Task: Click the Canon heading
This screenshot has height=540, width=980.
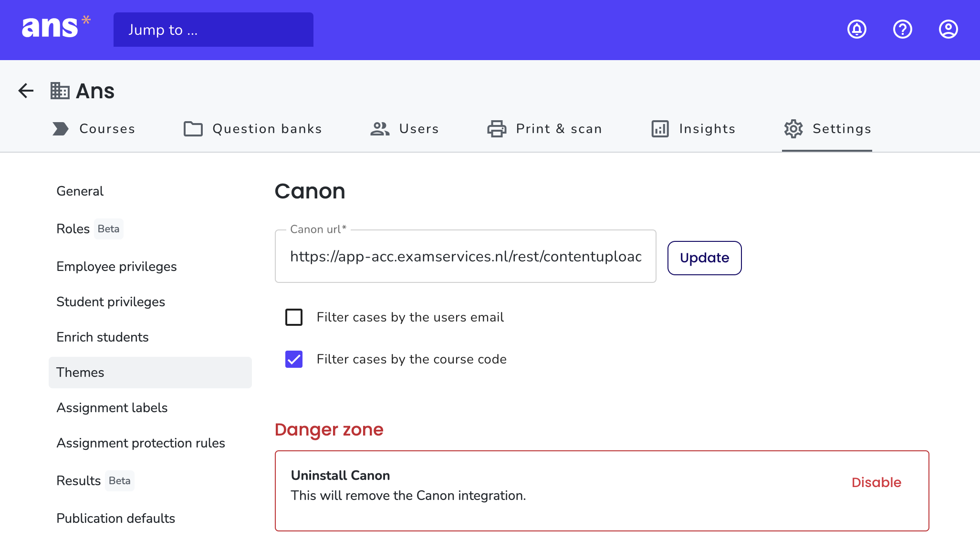Action: coord(310,191)
